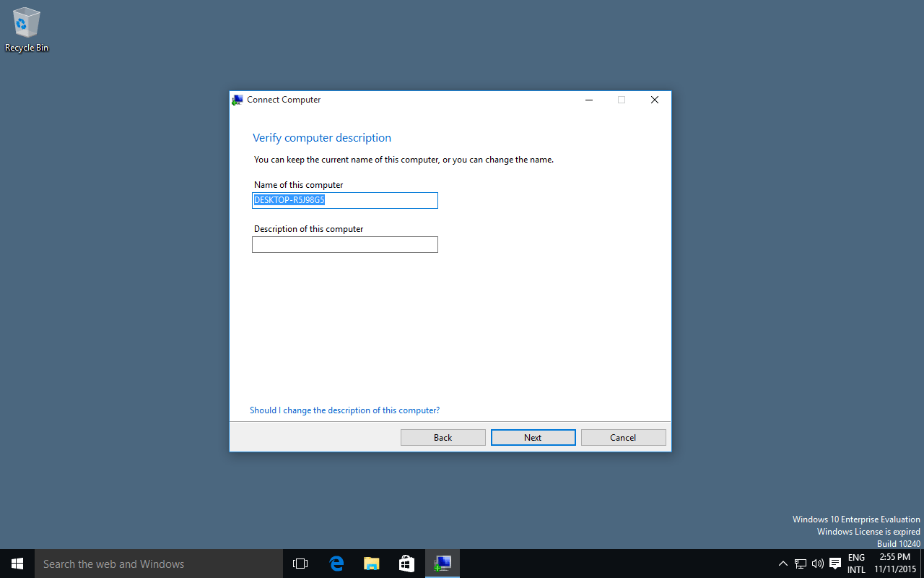Open the Action Center notifications icon
This screenshot has width=924, height=578.
coord(835,564)
